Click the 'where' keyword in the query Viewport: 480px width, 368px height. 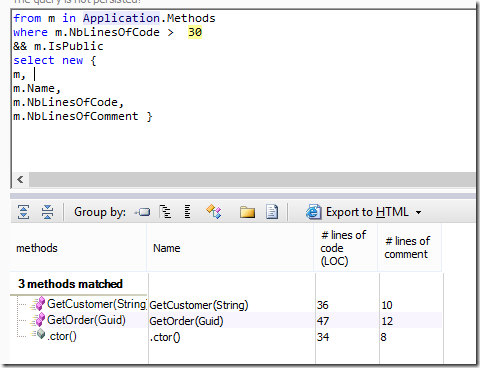click(31, 32)
